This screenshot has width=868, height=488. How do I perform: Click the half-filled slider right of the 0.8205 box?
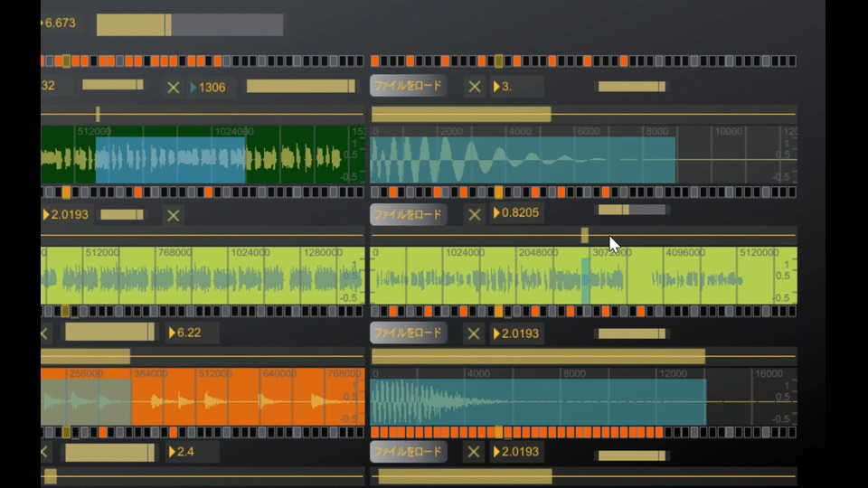tap(632, 210)
